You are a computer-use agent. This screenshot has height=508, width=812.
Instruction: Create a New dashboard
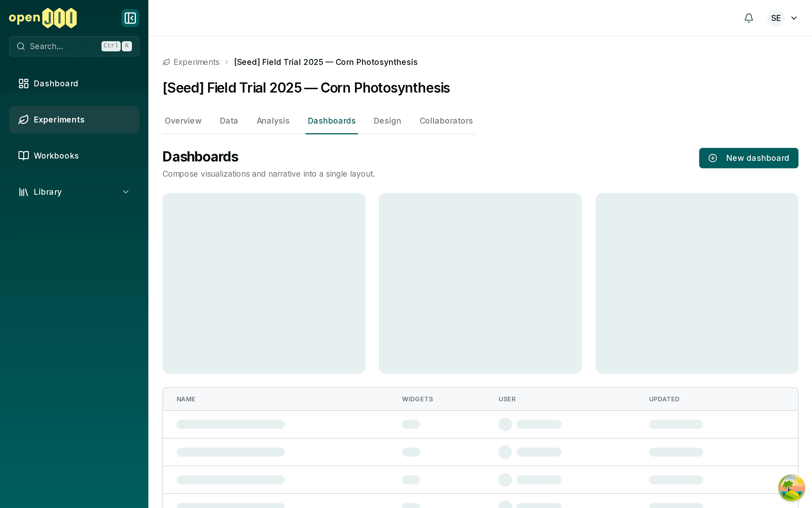[x=749, y=158]
